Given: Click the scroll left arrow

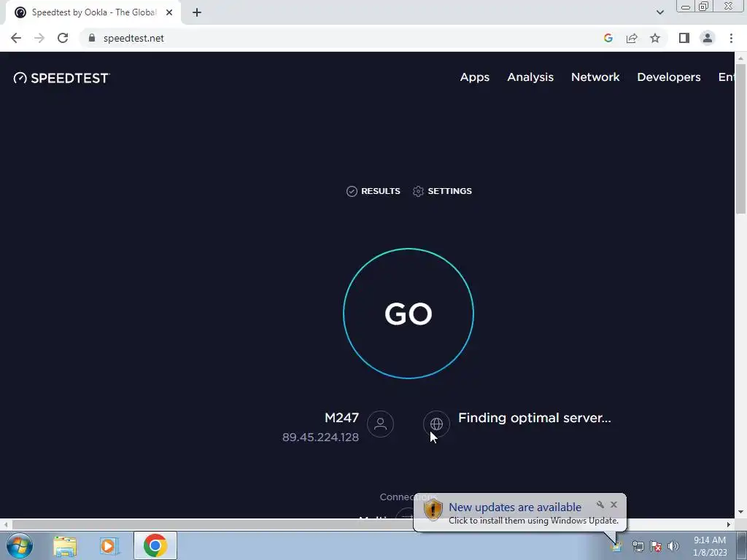Looking at the screenshot, I should point(5,524).
